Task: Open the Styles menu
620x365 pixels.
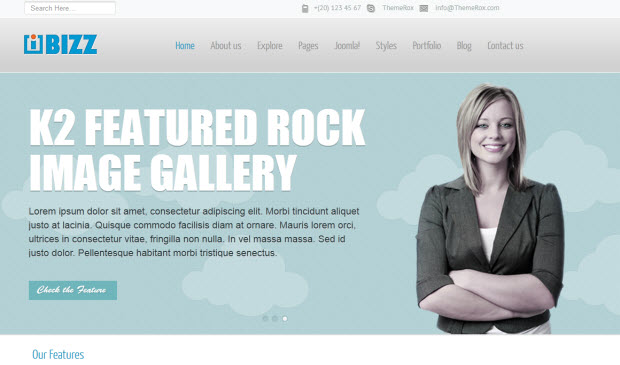Action: pos(386,46)
